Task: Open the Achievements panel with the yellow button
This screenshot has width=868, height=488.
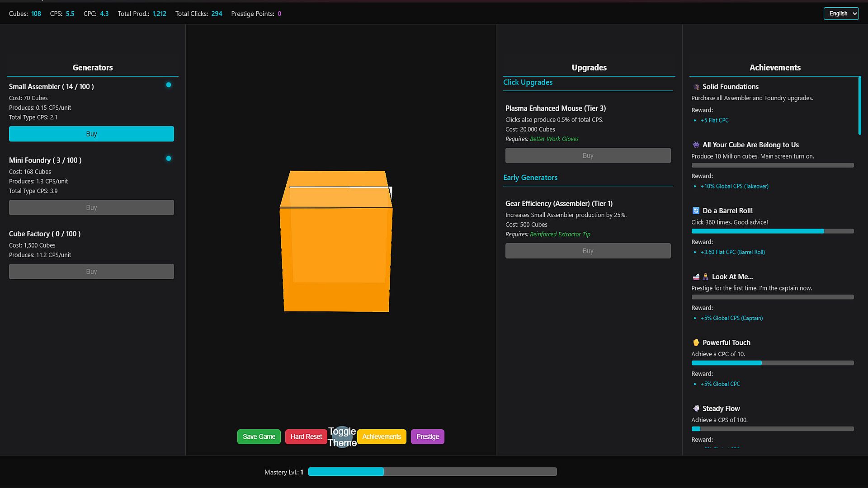Action: (382, 437)
